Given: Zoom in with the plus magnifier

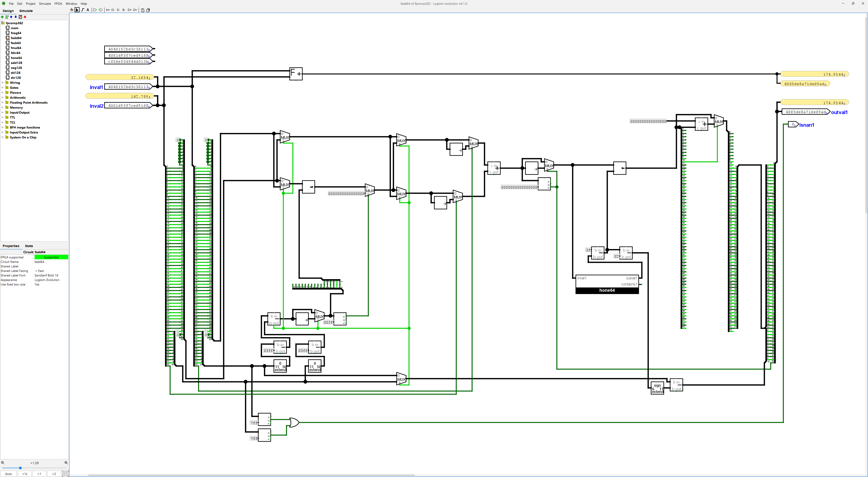Looking at the screenshot, I should 66,463.
